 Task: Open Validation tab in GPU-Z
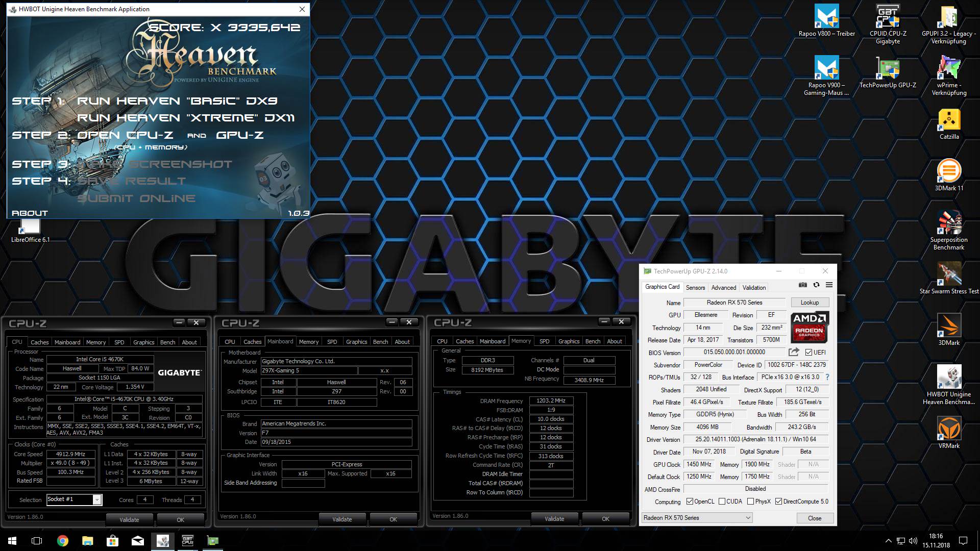(x=754, y=288)
